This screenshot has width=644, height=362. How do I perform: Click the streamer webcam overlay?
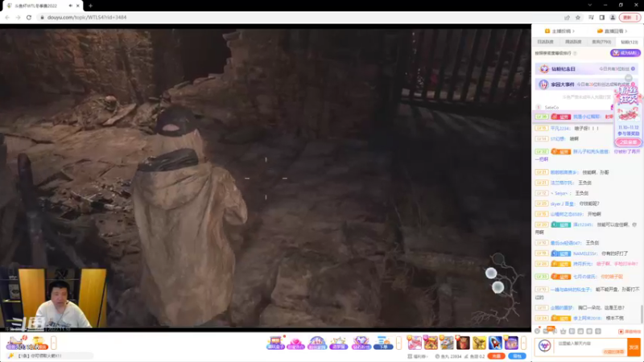click(x=53, y=298)
